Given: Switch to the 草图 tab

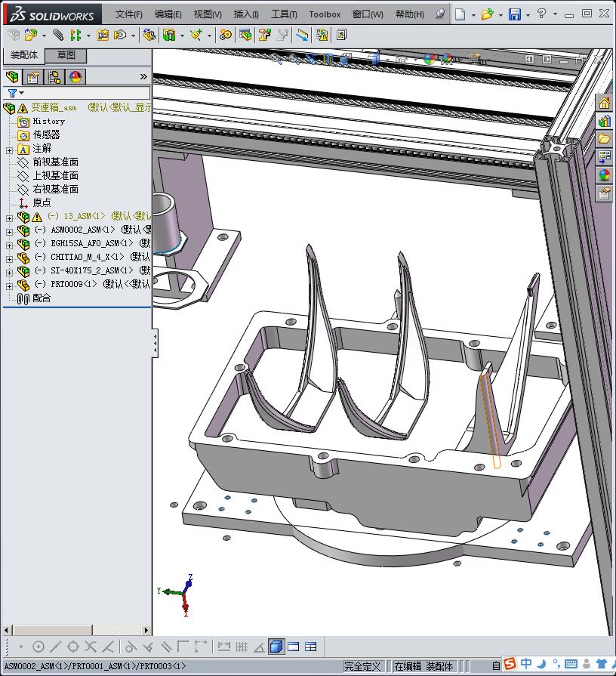Looking at the screenshot, I should [x=66, y=55].
